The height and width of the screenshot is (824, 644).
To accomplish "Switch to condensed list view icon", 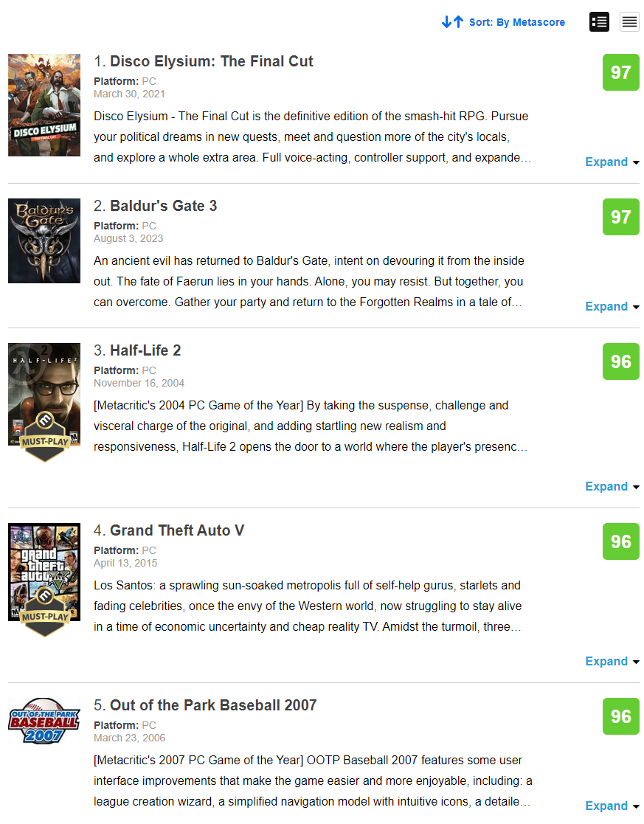I will click(x=629, y=22).
